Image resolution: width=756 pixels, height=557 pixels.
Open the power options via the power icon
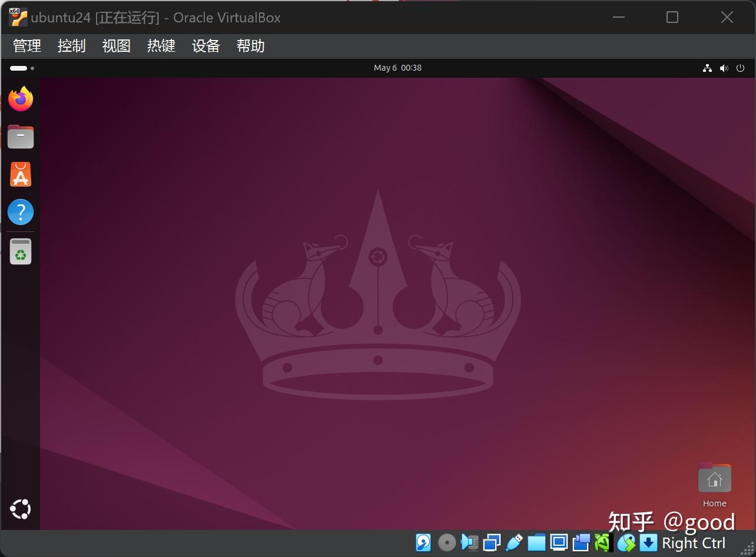click(x=740, y=68)
